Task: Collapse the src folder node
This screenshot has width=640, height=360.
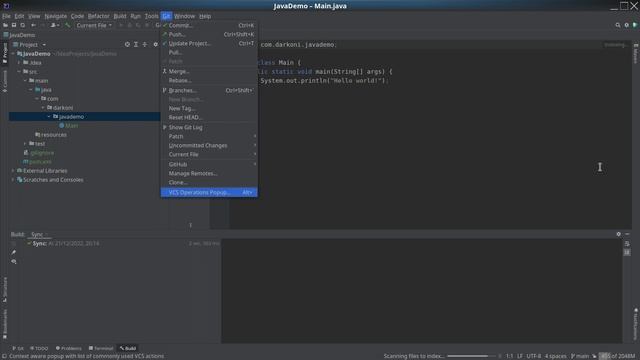Action: 19,72
